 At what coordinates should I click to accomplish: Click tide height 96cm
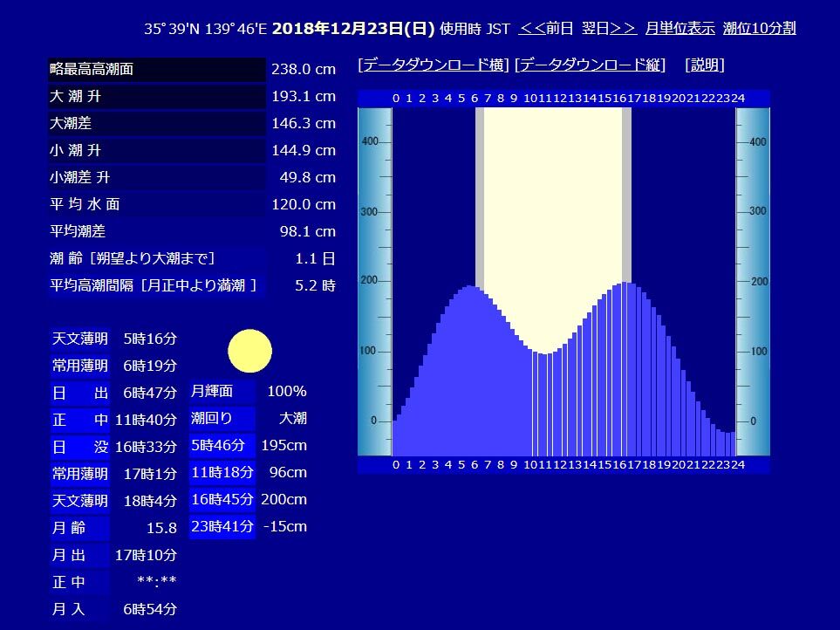[288, 473]
